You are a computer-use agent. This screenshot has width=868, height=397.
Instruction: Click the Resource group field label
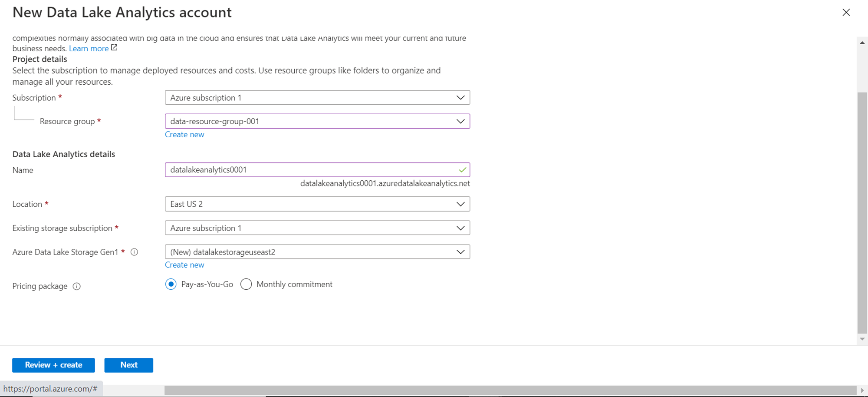tap(67, 121)
